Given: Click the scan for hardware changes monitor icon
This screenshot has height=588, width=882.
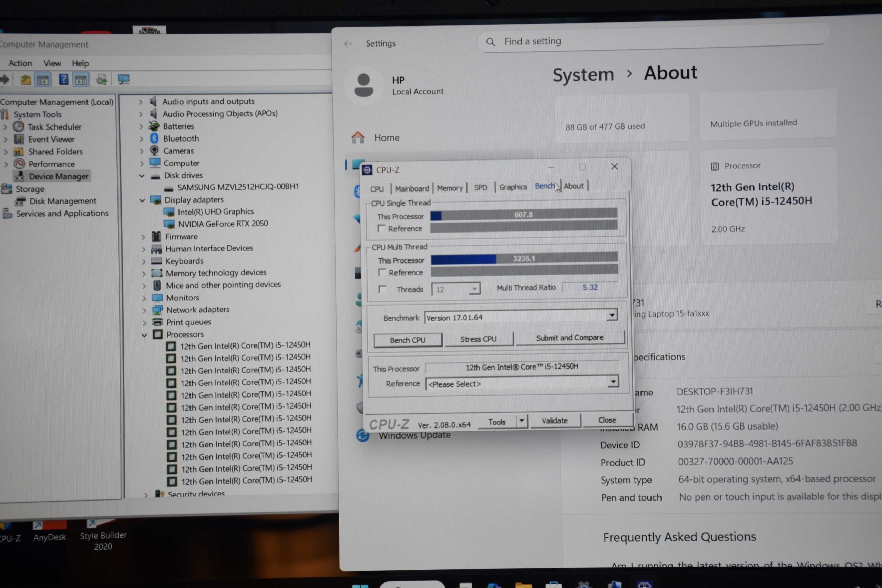Looking at the screenshot, I should pyautogui.click(x=123, y=79).
